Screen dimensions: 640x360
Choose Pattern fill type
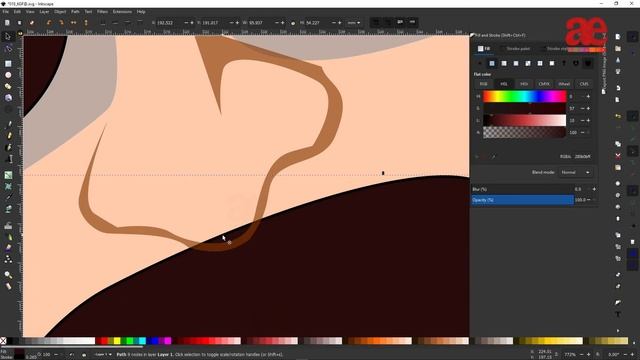[540, 63]
